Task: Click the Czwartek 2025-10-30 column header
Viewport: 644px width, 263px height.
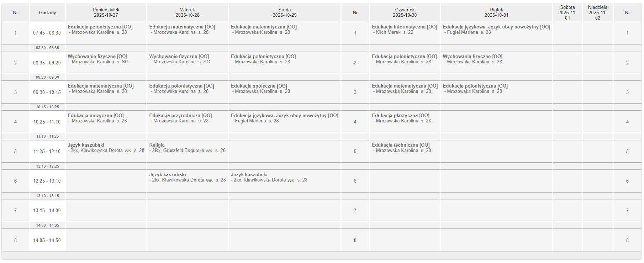Action: (405, 12)
